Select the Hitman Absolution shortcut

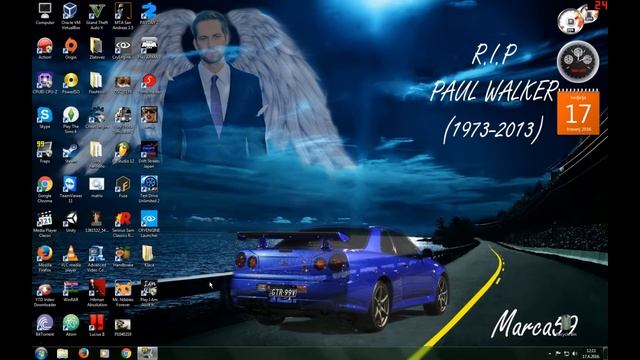pyautogui.click(x=97, y=293)
